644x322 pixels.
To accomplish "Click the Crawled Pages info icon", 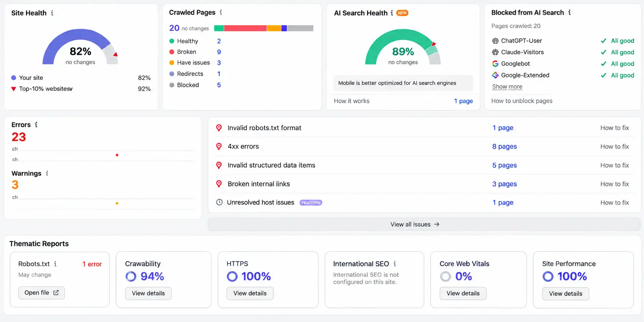I will (221, 12).
